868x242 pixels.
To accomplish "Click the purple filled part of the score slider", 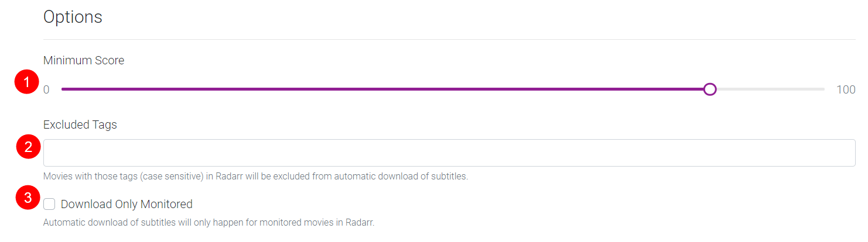I will click(x=381, y=89).
